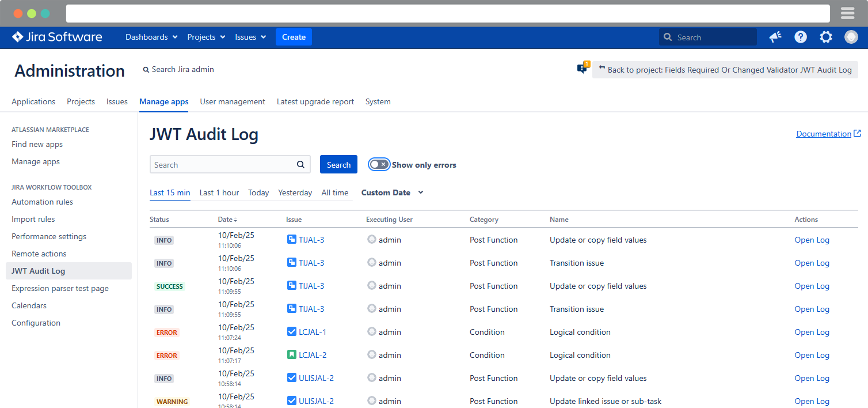Open Remote actions in sidebar
This screenshot has width=868, height=408.
point(39,254)
